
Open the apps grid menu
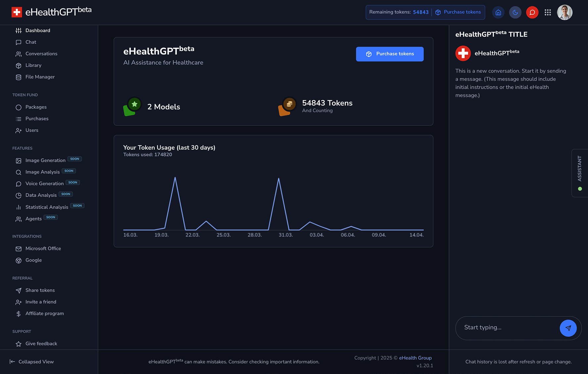point(548,13)
